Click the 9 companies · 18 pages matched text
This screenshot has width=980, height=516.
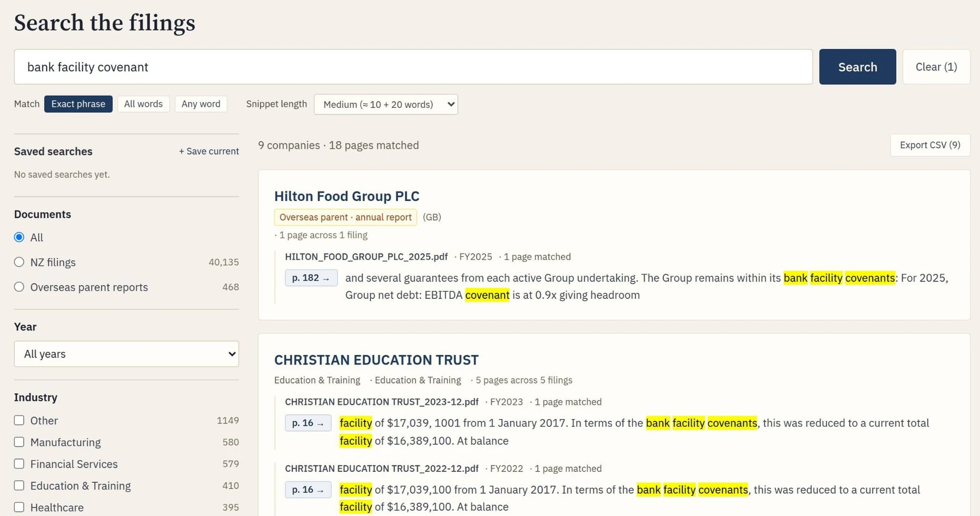pyautogui.click(x=339, y=145)
